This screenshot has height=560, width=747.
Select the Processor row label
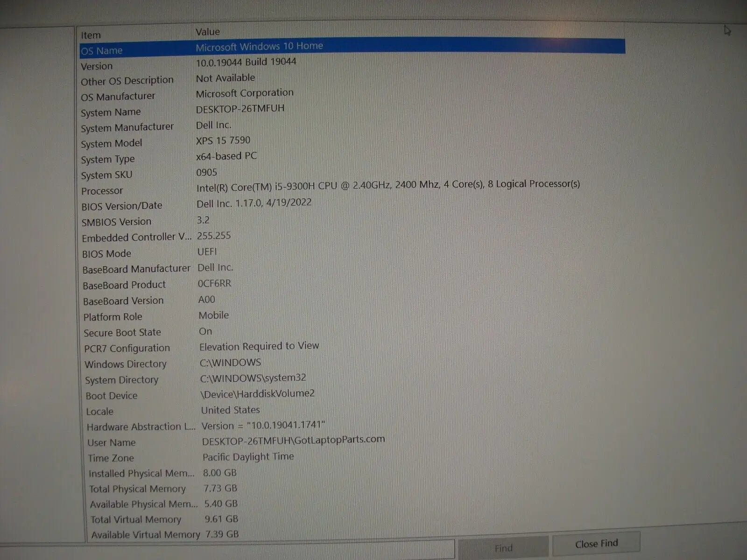pyautogui.click(x=102, y=191)
